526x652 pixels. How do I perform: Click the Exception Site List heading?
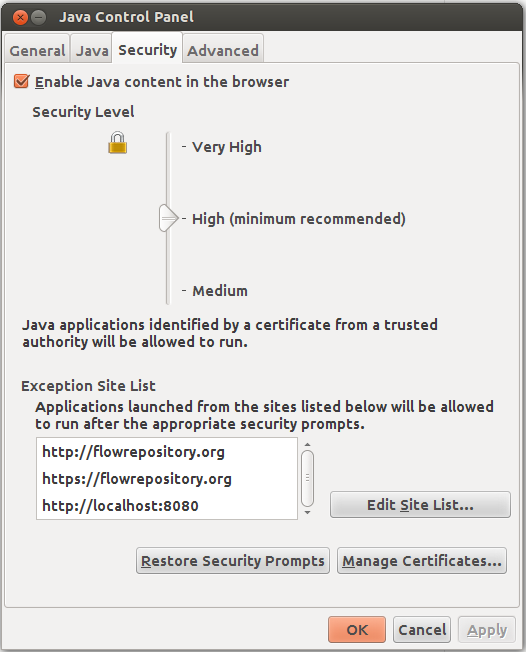(88, 386)
